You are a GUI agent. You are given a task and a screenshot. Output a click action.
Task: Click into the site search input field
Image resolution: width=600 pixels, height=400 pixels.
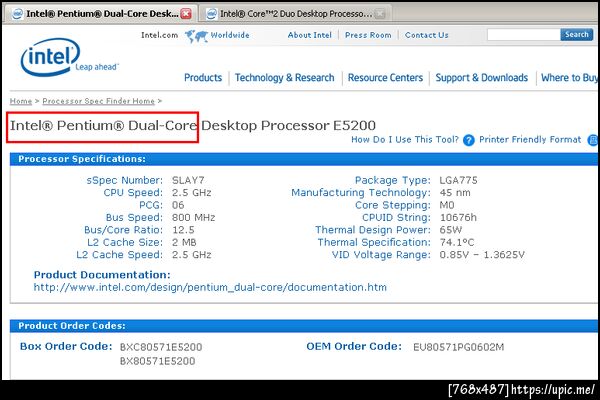[x=523, y=35]
